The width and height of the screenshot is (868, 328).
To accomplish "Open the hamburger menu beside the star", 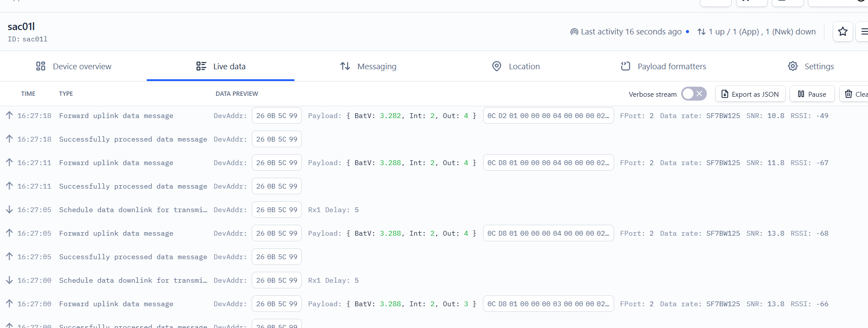I will point(863,31).
